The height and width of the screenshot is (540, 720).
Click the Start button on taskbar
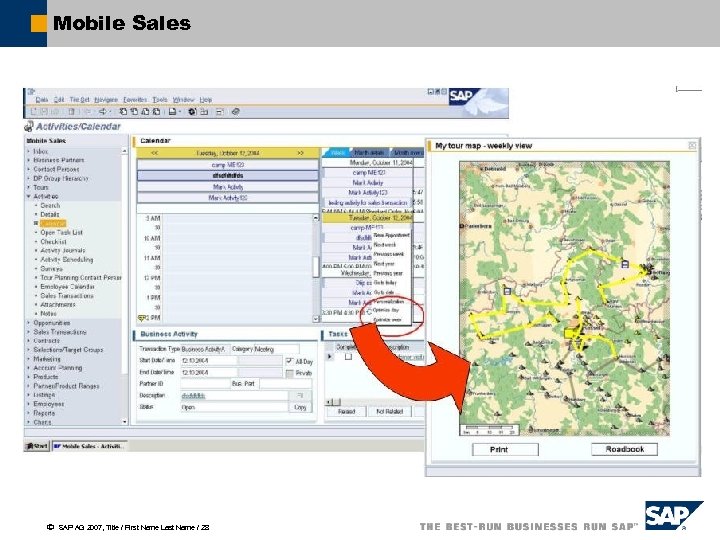[37, 446]
